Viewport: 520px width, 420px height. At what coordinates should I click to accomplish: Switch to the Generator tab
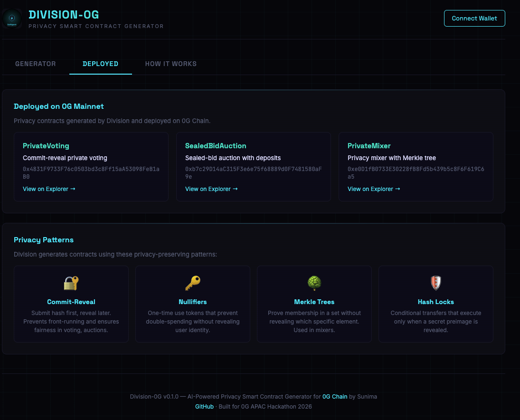[x=36, y=64]
